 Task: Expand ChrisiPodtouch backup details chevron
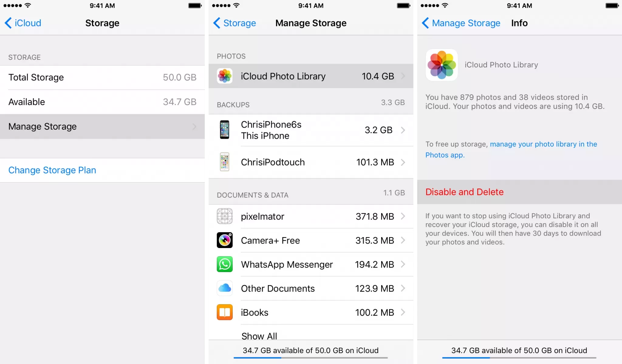404,162
